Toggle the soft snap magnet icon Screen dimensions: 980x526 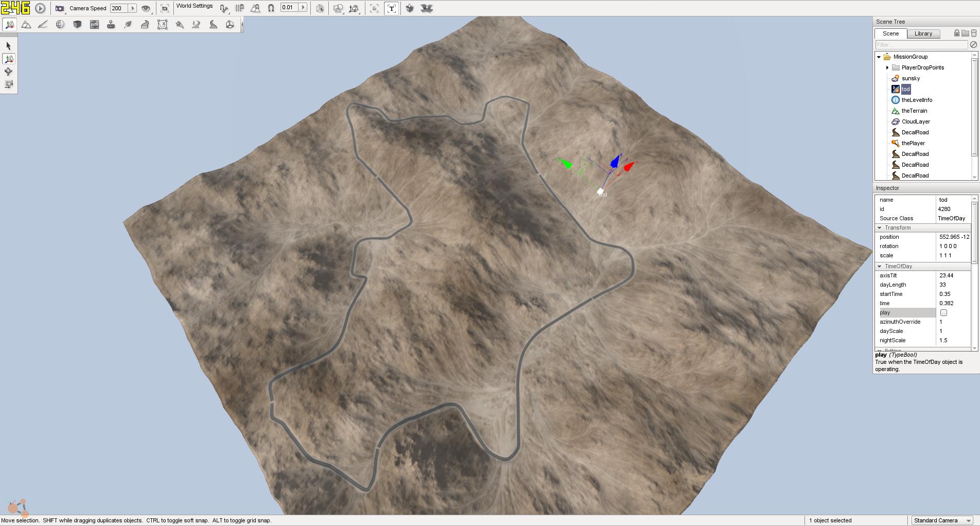click(271, 8)
